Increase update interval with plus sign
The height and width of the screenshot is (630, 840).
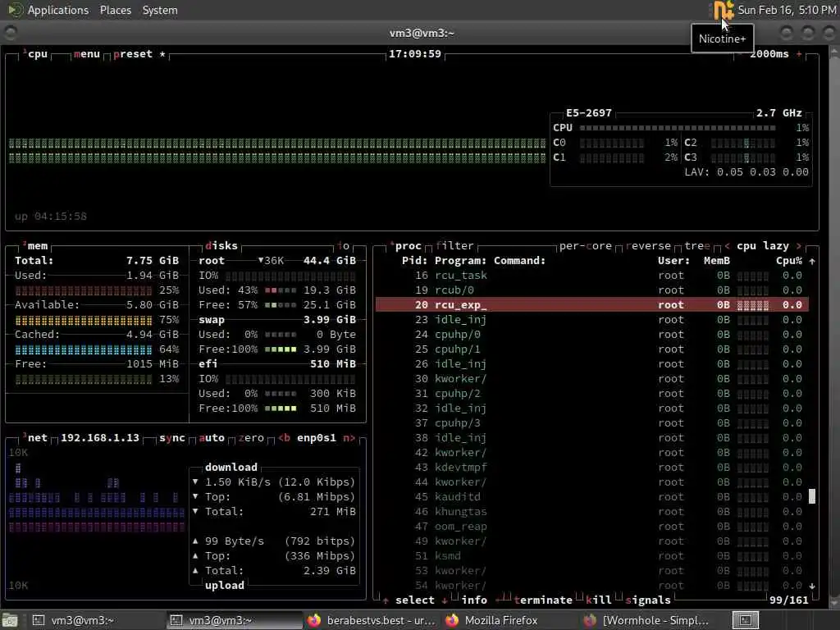coord(799,54)
